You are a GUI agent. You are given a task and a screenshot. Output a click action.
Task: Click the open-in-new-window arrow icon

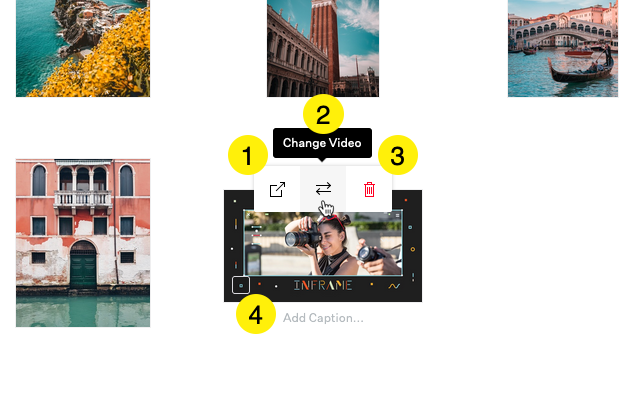tap(277, 189)
